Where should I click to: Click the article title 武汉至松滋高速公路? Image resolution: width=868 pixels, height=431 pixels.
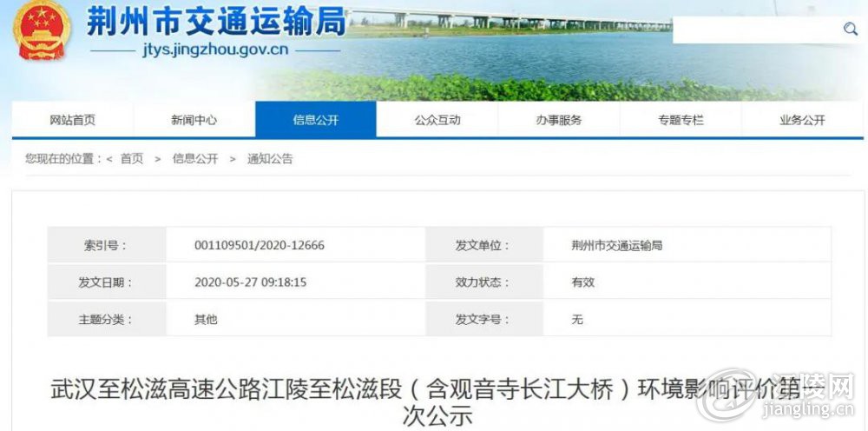tap(437, 402)
